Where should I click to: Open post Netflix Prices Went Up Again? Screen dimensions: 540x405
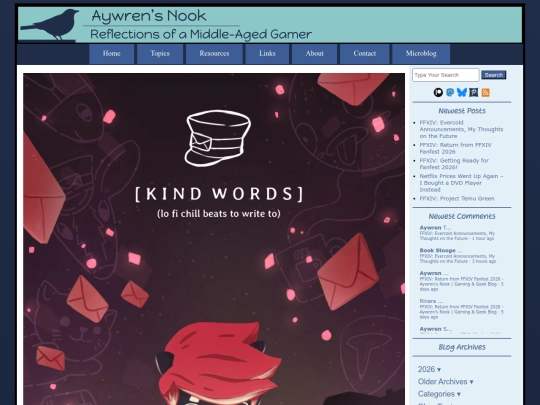(x=461, y=183)
